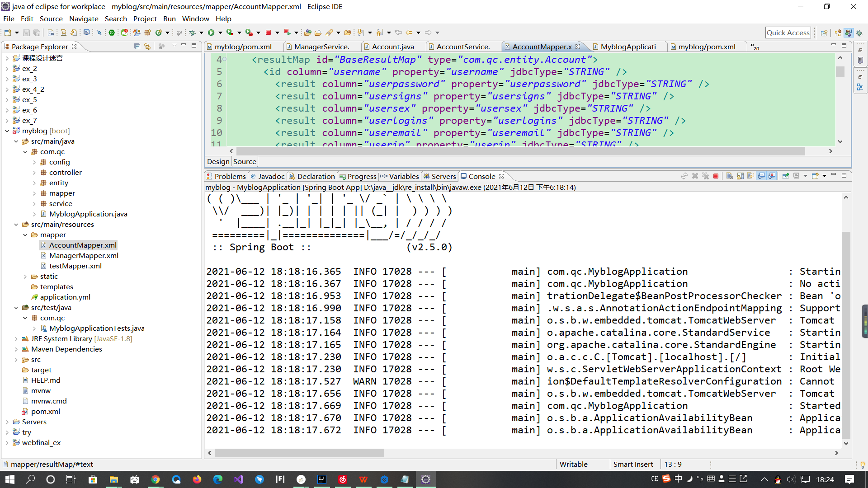Toggle Pin Console button
Viewport: 868px width, 488px height.
click(786, 176)
